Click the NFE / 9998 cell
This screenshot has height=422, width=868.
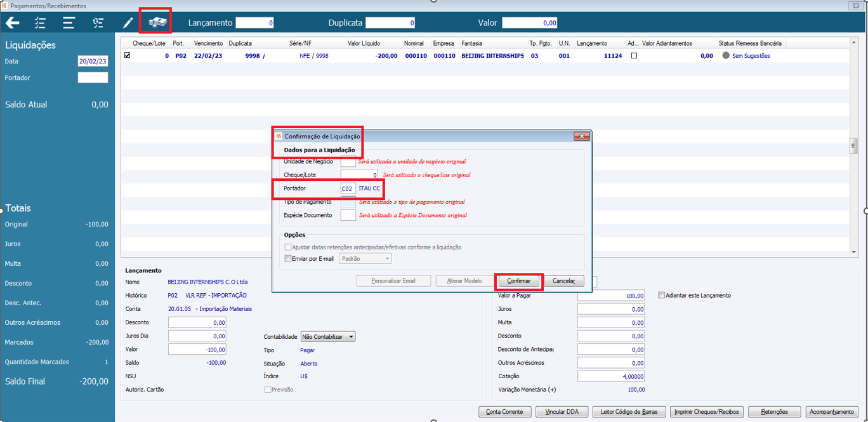pyautogui.click(x=314, y=56)
